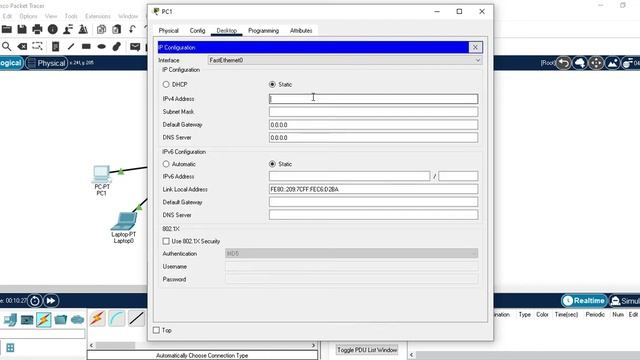Select the Draw Freeform tool

point(117,46)
